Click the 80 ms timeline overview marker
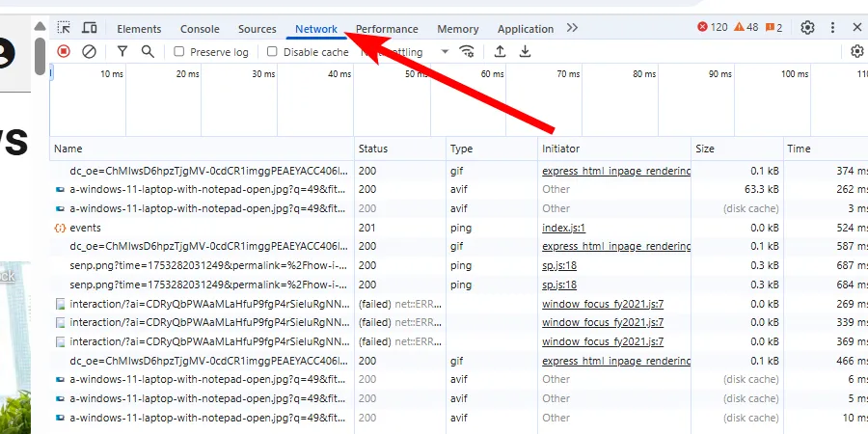Screen dimensions: 868x434 (644, 73)
